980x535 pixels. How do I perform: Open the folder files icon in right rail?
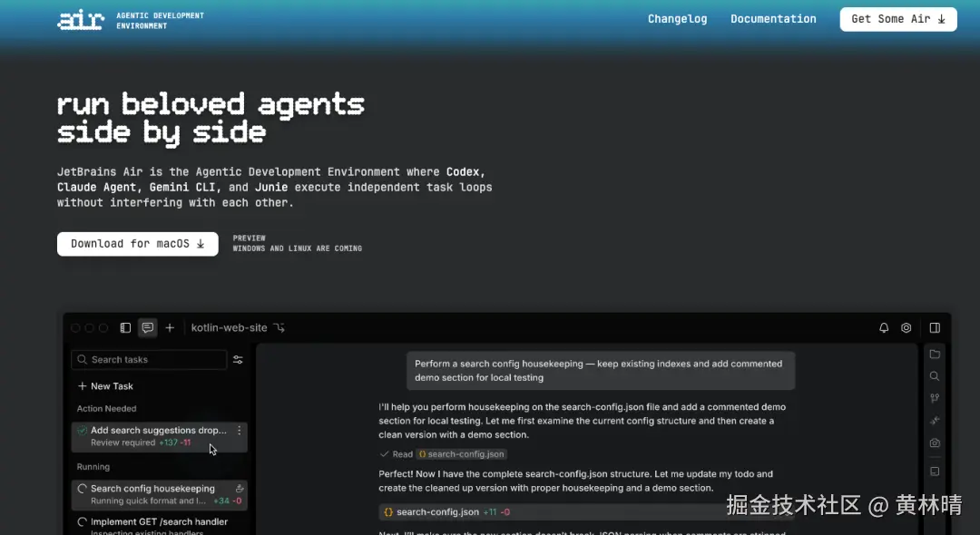935,354
